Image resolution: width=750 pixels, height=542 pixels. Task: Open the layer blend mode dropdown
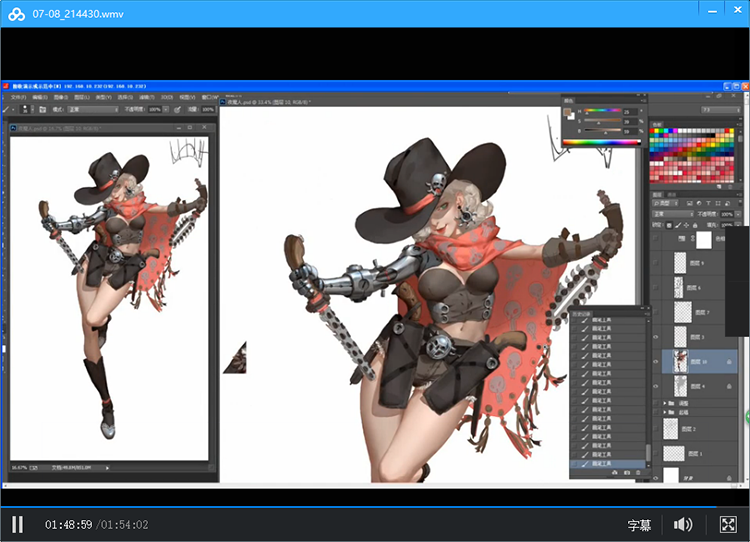coord(672,214)
